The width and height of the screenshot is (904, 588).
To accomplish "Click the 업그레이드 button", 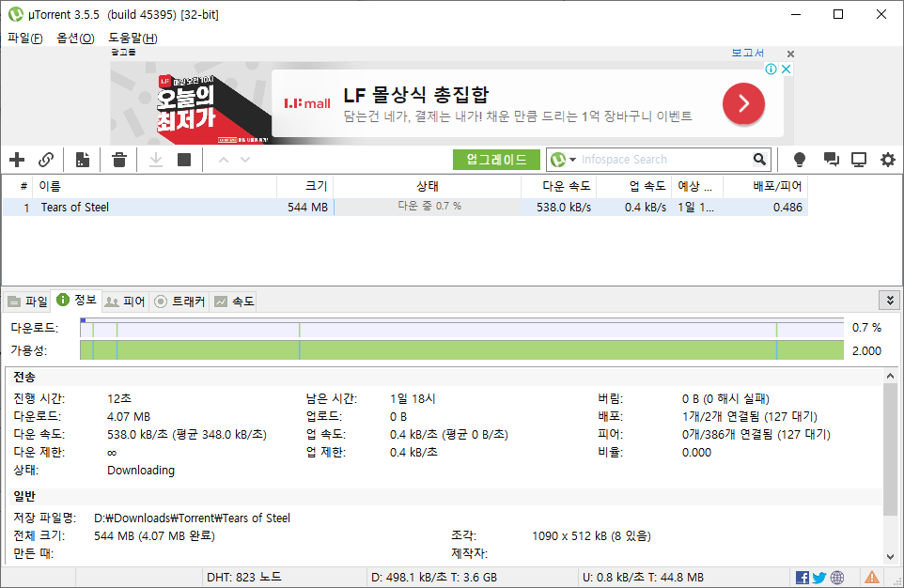I will point(496,160).
